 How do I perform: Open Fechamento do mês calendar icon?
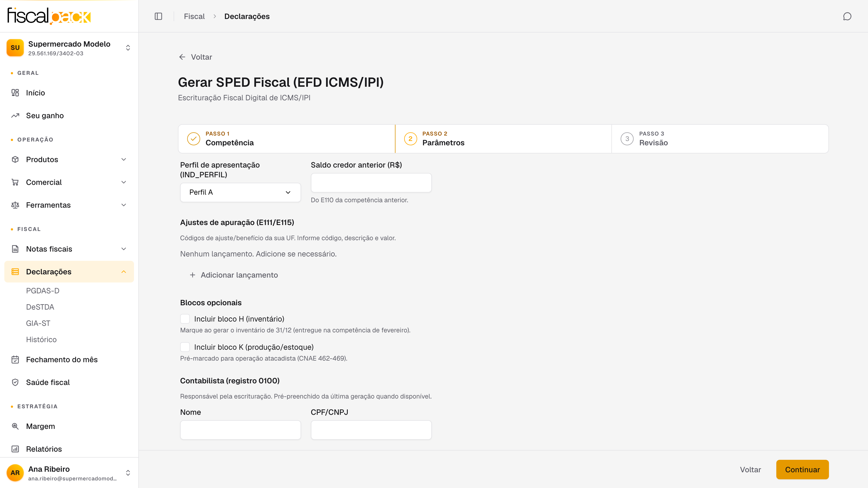pos(15,359)
